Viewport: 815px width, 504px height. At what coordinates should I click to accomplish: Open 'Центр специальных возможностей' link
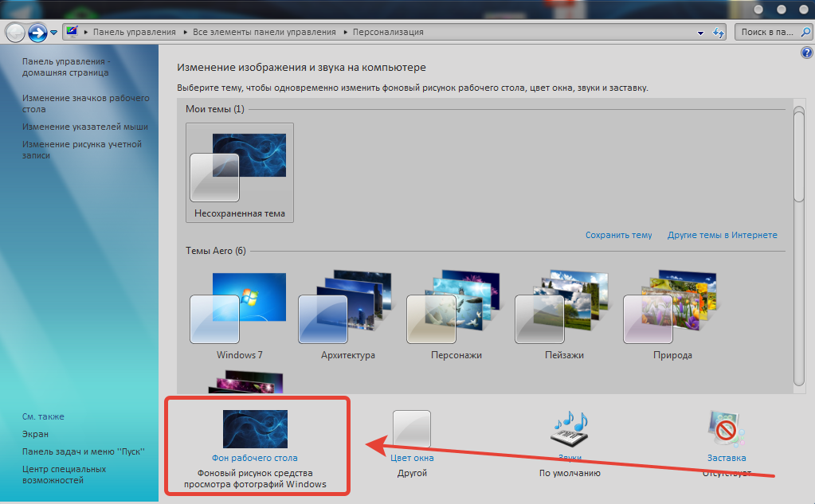click(x=64, y=475)
